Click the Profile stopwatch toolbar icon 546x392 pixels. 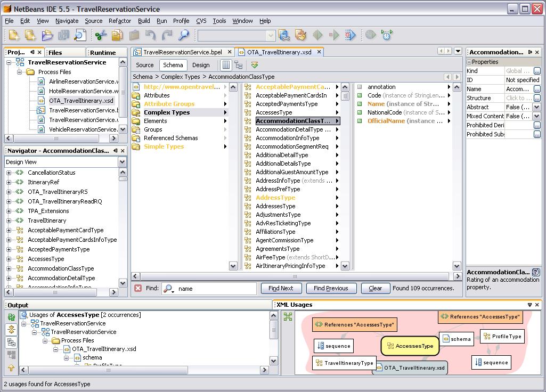[387, 35]
